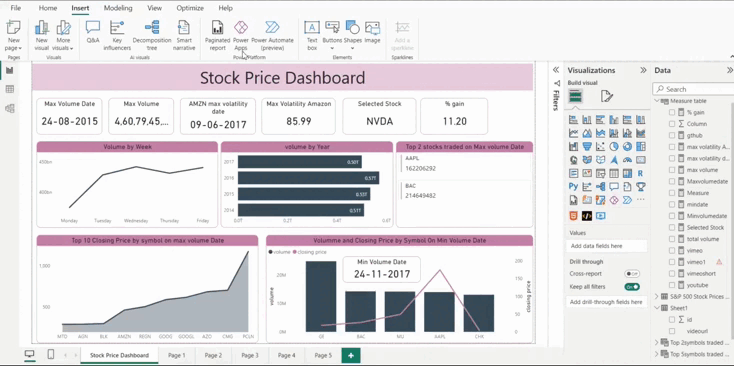Open the Help ribbon tab
Viewport: 734px width, 366px height.
click(226, 8)
